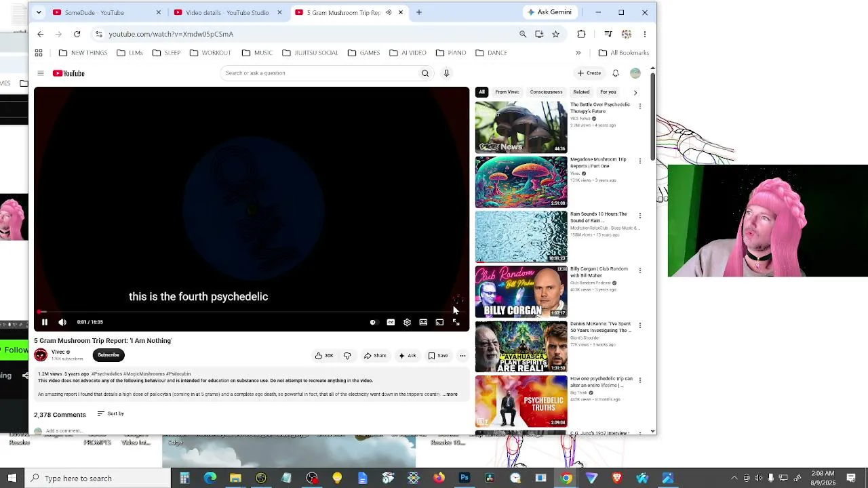The height and width of the screenshot is (488, 868).
Task: Open the Create menu
Action: [x=589, y=73]
